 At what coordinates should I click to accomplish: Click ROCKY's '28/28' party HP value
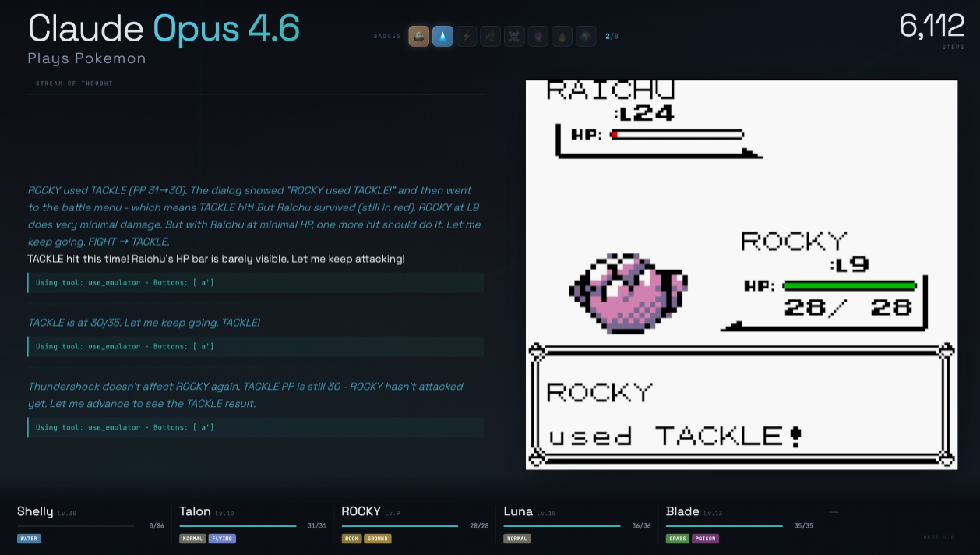click(479, 526)
